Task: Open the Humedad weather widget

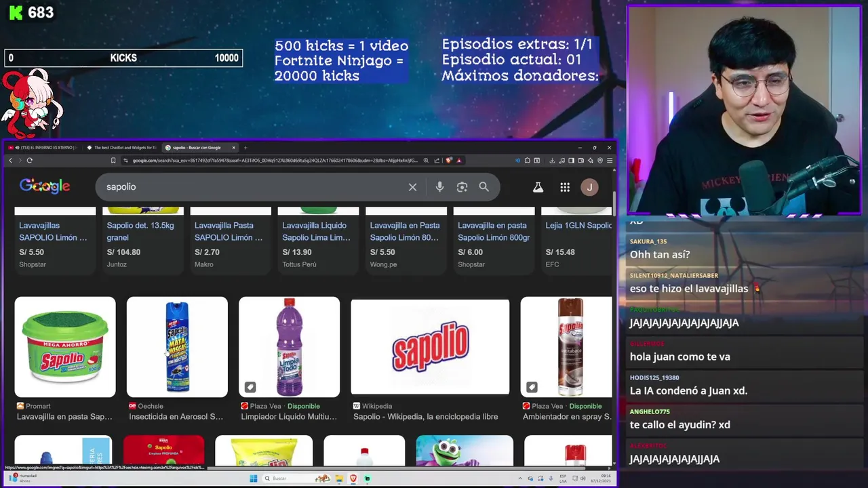Action: pos(24,479)
